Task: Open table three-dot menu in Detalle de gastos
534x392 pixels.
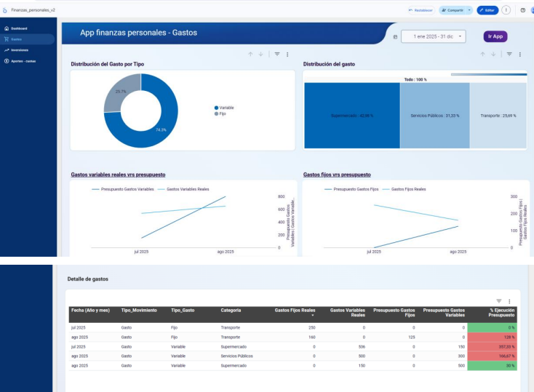Action: [509, 301]
